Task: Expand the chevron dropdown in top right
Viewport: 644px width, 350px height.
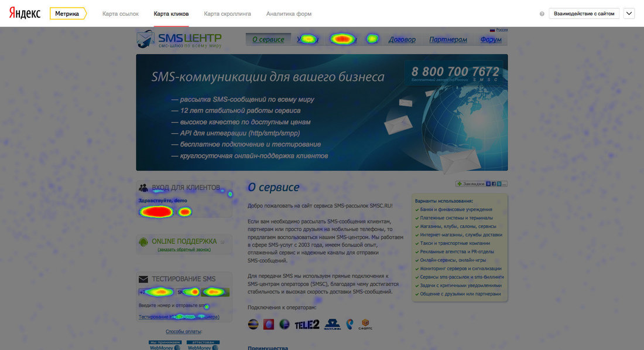Action: 629,13
